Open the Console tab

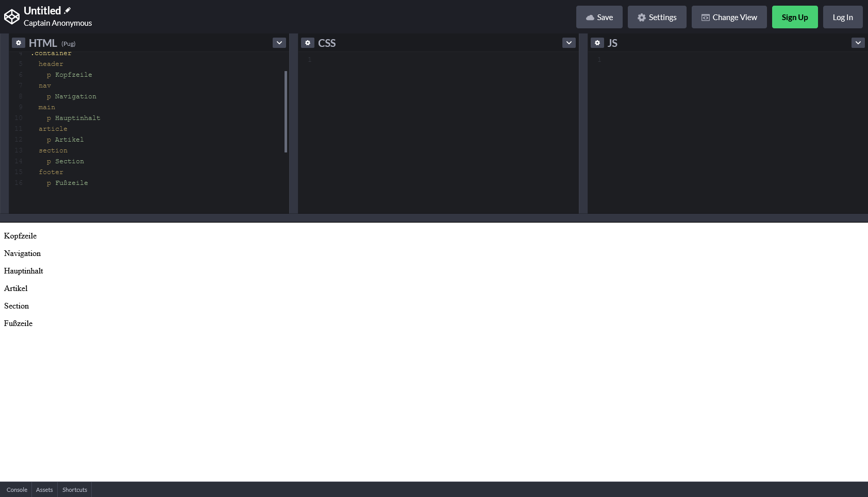tap(16, 490)
